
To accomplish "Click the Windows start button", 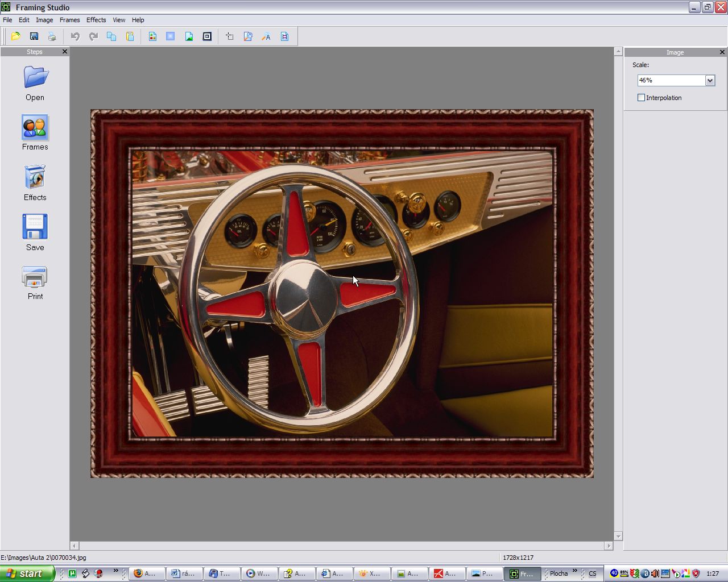I will (x=27, y=573).
